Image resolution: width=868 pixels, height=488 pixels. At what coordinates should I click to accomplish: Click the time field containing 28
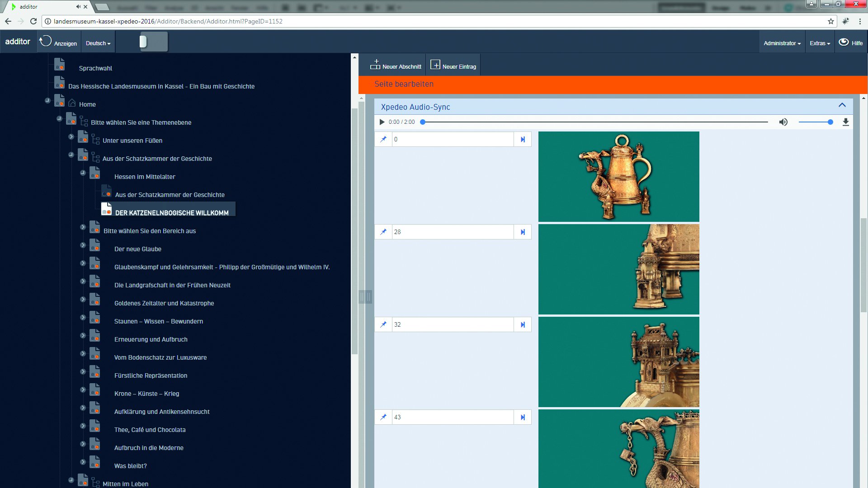453,232
